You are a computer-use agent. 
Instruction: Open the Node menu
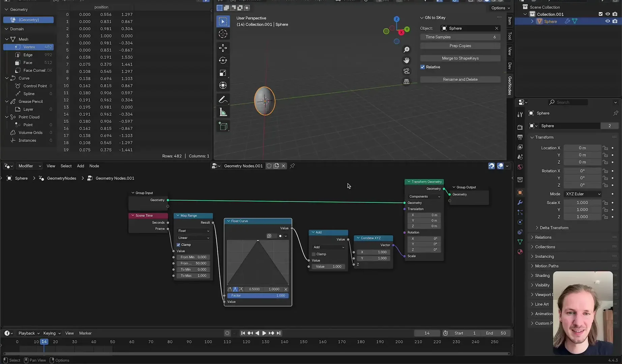(94, 166)
